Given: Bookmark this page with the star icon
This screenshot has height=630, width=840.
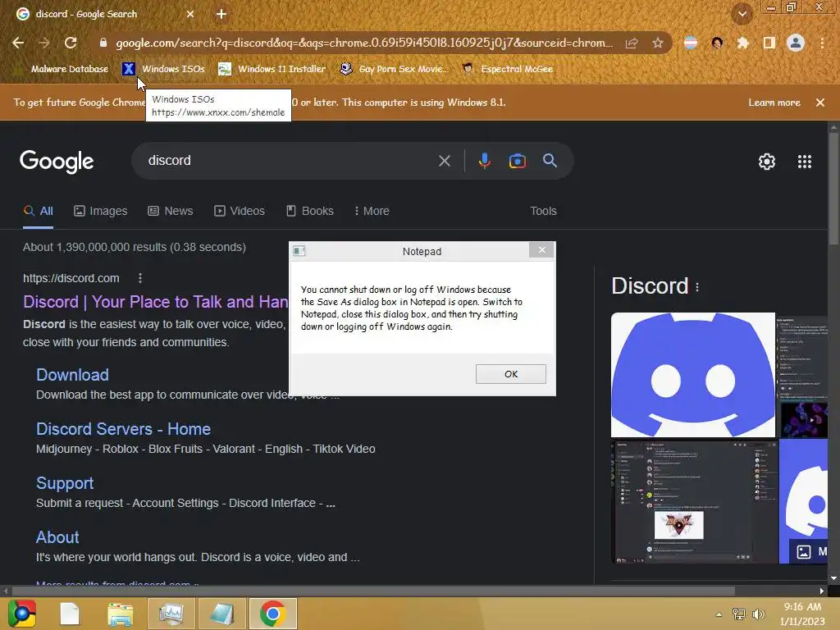Looking at the screenshot, I should point(658,43).
